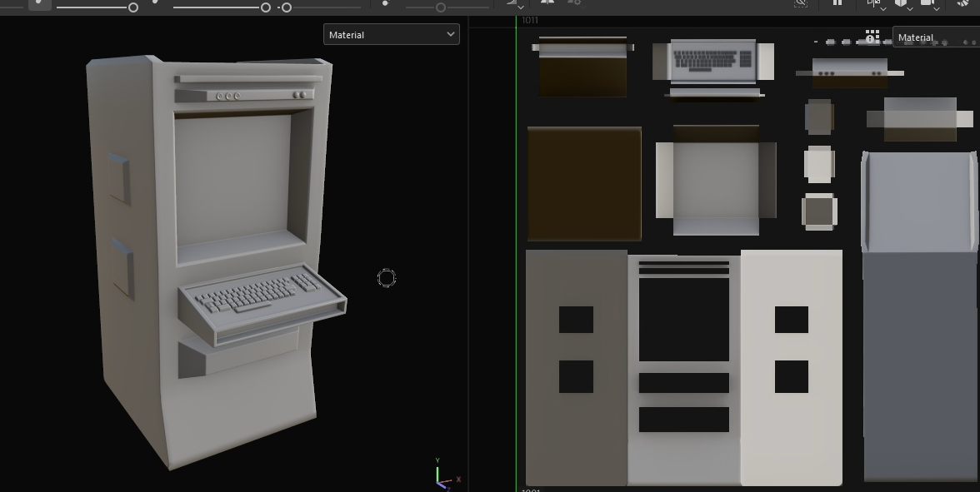Toggle symmetry painting on
This screenshot has height=492, width=980.
tap(547, 2)
